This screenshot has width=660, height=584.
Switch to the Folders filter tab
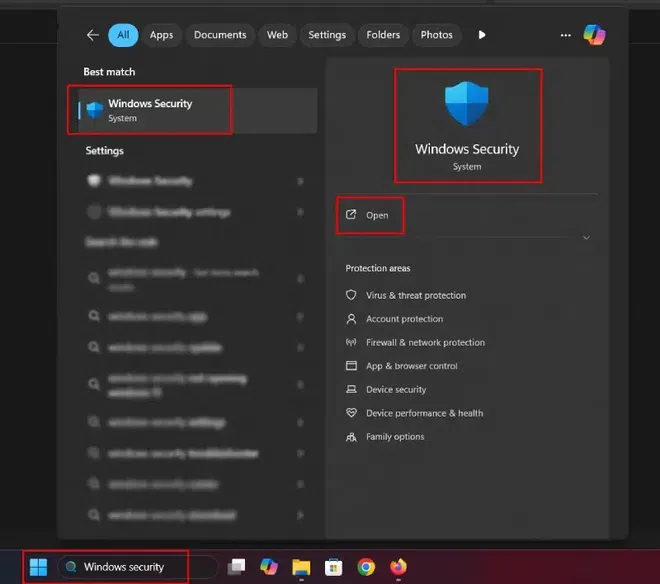383,35
